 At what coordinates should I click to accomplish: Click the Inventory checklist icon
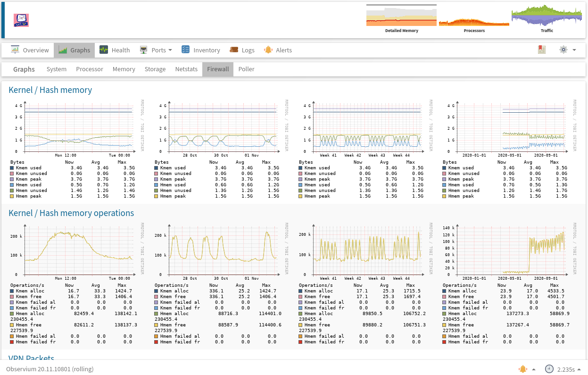[186, 50]
